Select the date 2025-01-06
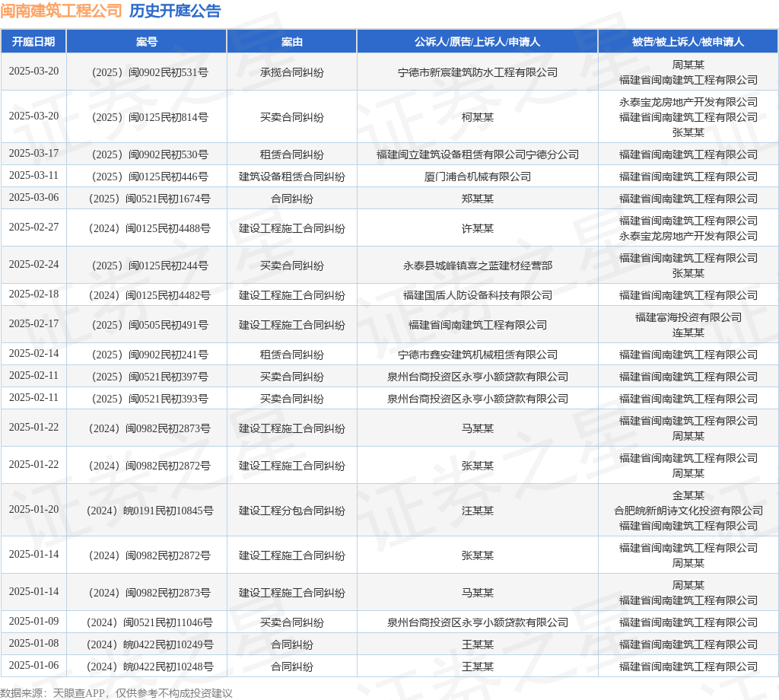Viewport: 779px width, 700px height. click(33, 665)
